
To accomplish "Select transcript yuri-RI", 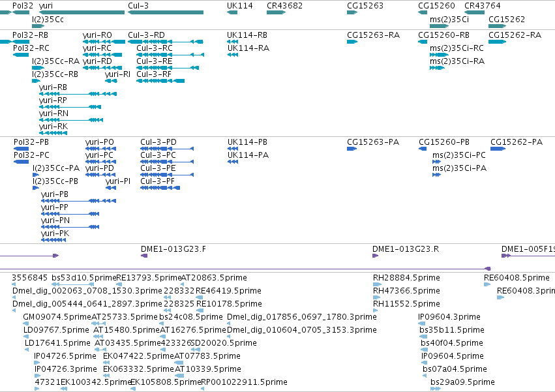I will pos(111,81).
